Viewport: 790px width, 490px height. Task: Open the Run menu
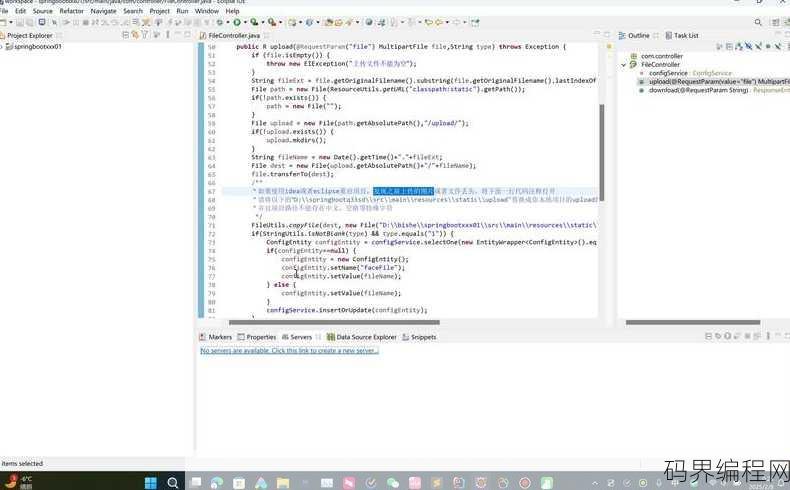[x=182, y=11]
